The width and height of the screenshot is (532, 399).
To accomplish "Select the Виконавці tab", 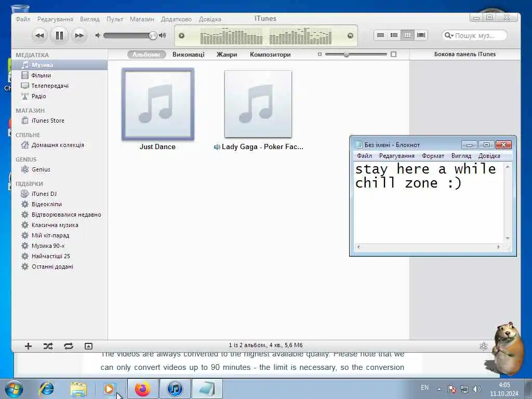I will [x=188, y=54].
